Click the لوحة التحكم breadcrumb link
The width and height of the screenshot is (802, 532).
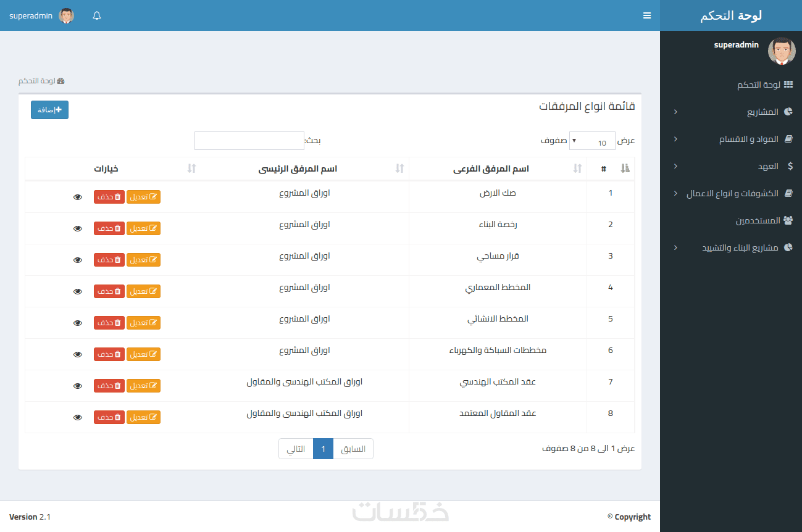click(x=41, y=81)
